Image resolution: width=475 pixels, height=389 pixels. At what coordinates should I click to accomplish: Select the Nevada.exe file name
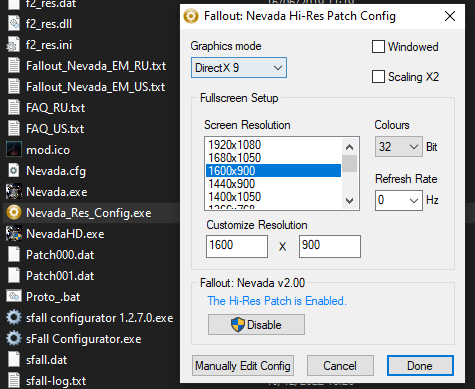pos(57,192)
